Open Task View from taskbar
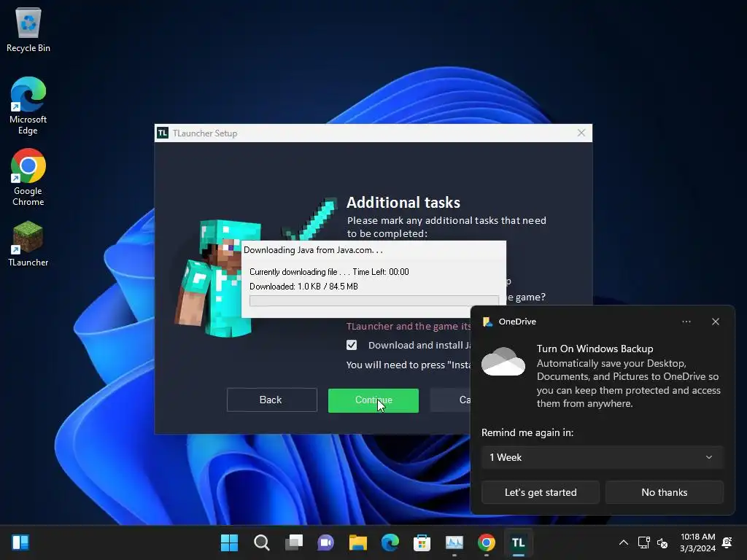The image size is (747, 560). 293,542
